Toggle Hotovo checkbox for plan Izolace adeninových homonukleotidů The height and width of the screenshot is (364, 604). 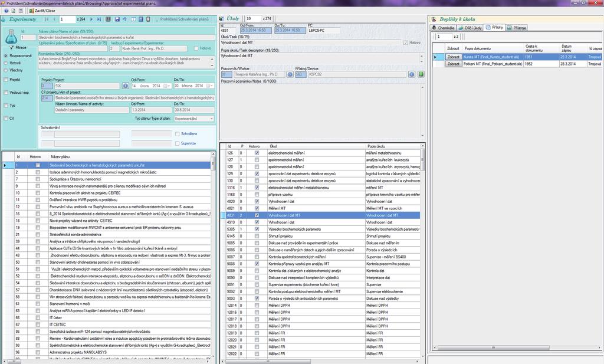coord(38,172)
